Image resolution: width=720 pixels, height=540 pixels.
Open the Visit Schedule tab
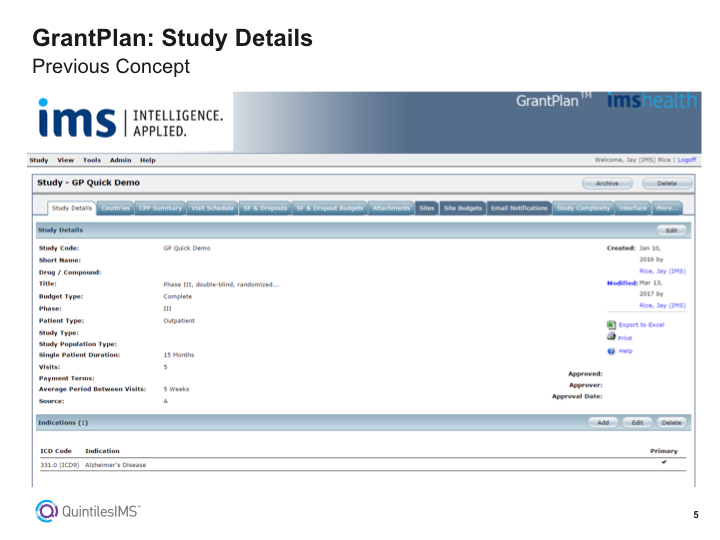212,208
